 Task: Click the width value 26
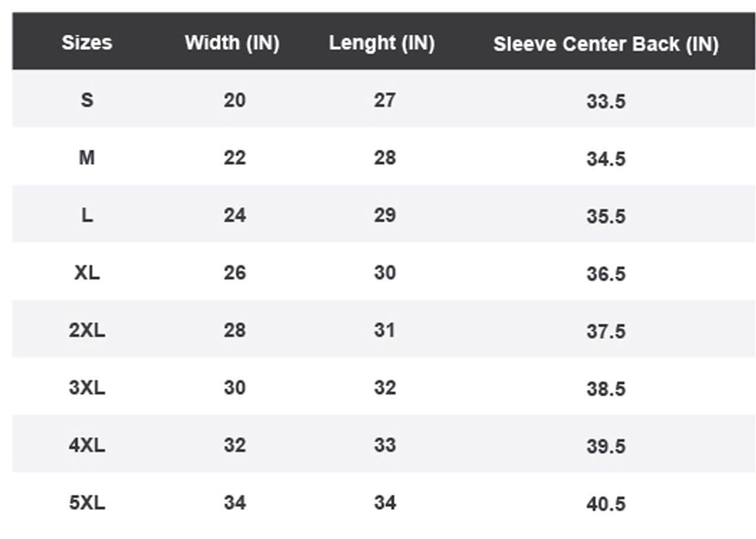pyautogui.click(x=234, y=273)
